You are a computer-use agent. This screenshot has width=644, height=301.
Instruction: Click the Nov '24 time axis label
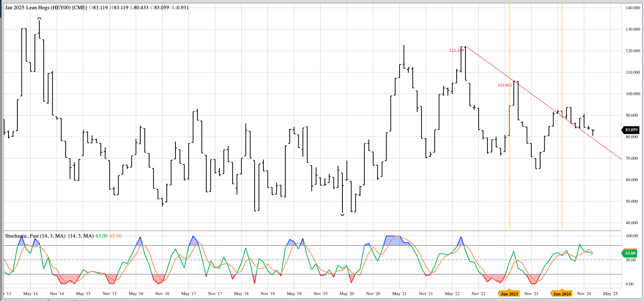point(584,294)
